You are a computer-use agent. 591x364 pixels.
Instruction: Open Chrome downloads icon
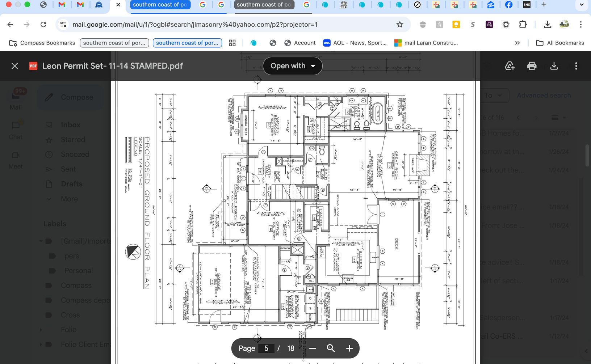coord(548,24)
